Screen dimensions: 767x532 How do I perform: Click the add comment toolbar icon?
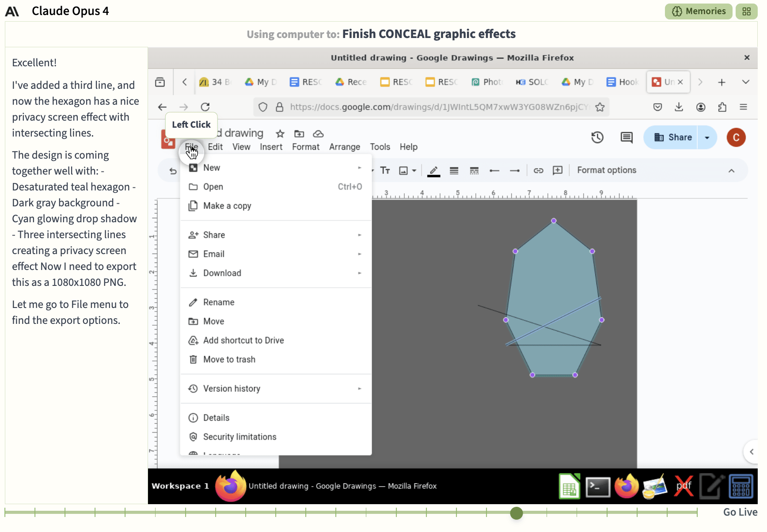558,171
